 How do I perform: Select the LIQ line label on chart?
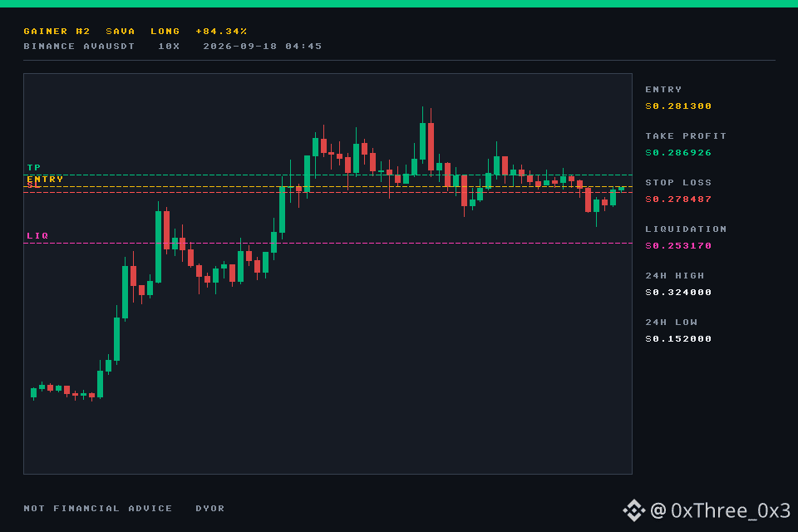(37, 236)
